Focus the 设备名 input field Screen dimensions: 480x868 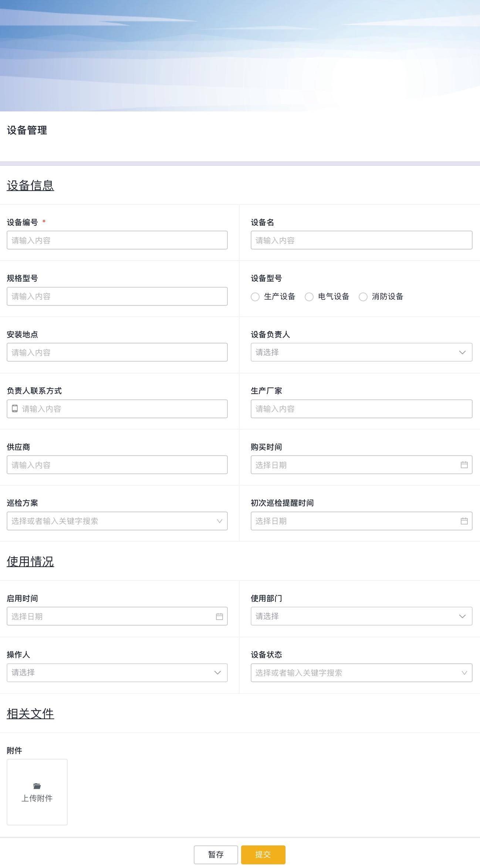pyautogui.click(x=361, y=240)
